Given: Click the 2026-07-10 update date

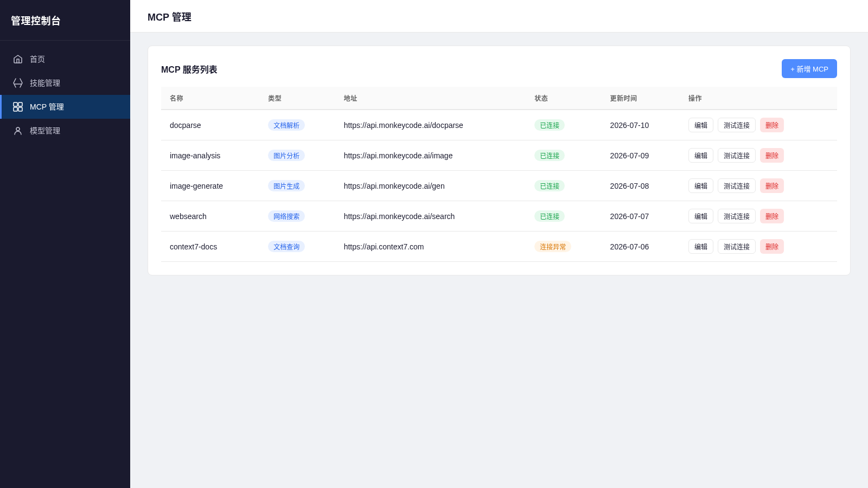Looking at the screenshot, I should pos(629,125).
